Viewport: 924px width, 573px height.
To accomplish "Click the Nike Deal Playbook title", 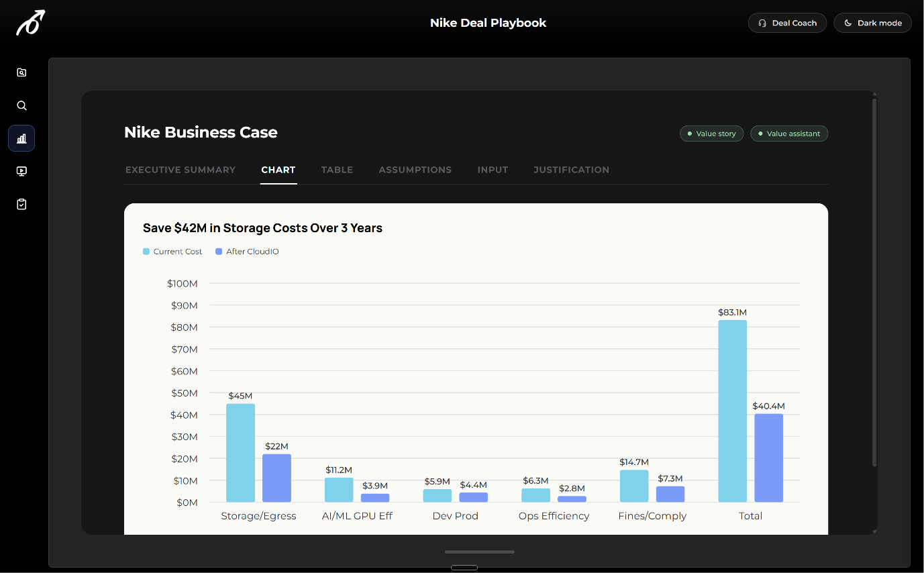I will tap(488, 23).
